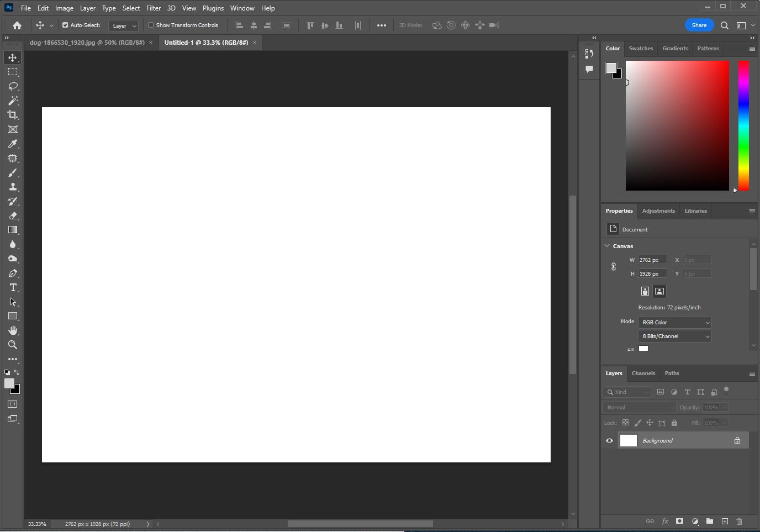760x532 pixels.
Task: Create a new layer icon
Action: pyautogui.click(x=725, y=521)
